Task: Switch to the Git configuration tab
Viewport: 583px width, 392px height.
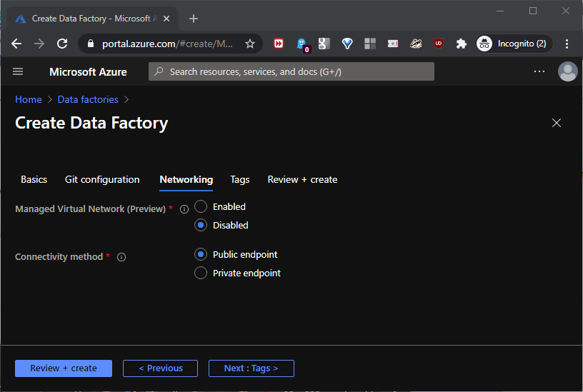Action: [102, 179]
